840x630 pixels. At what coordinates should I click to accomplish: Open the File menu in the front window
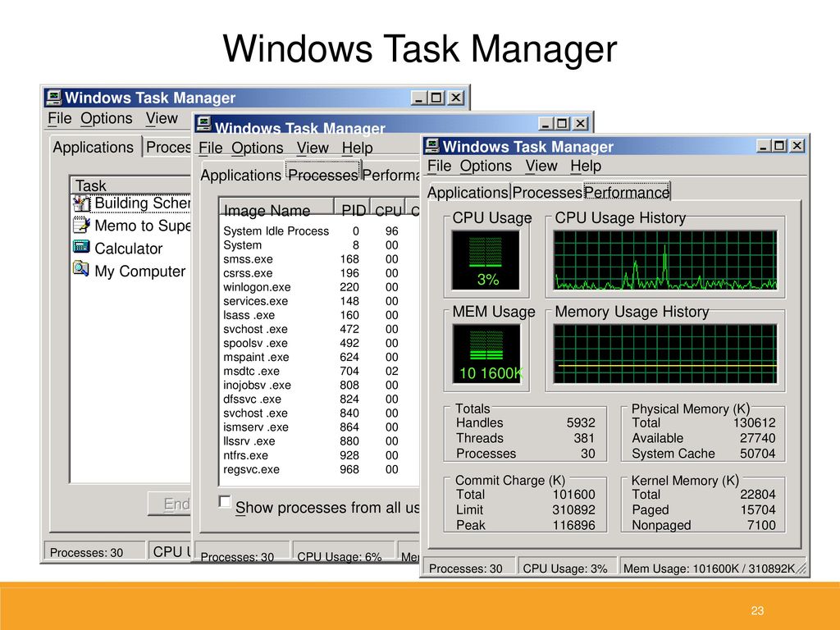[439, 166]
